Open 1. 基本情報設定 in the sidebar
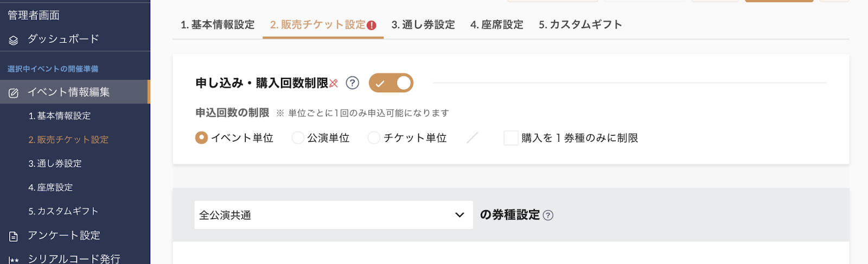This screenshot has width=868, height=264. pos(60,116)
